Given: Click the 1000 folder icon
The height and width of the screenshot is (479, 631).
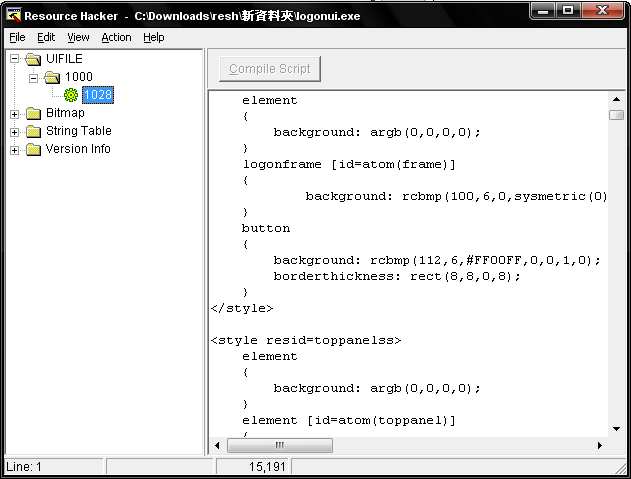Looking at the screenshot, I should click(52, 77).
